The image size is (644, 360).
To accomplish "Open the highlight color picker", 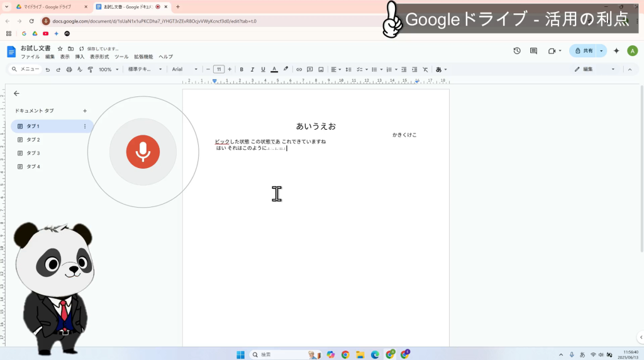I will point(286,69).
